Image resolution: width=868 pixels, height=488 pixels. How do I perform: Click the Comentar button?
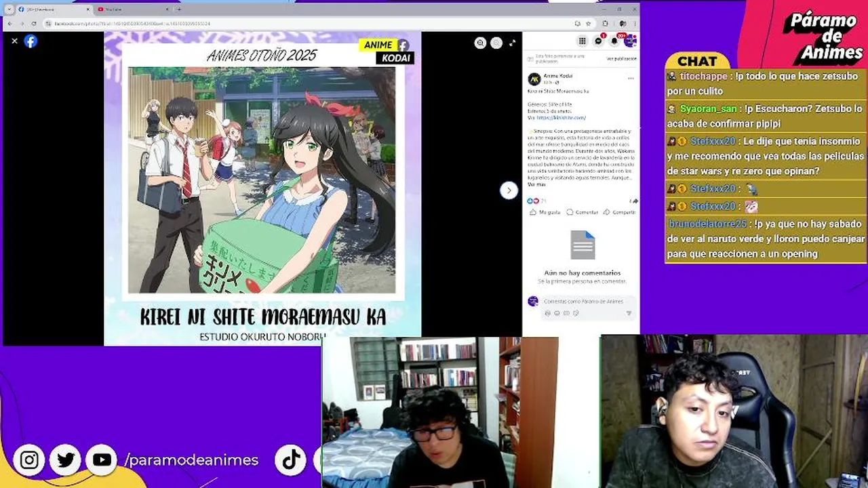583,212
